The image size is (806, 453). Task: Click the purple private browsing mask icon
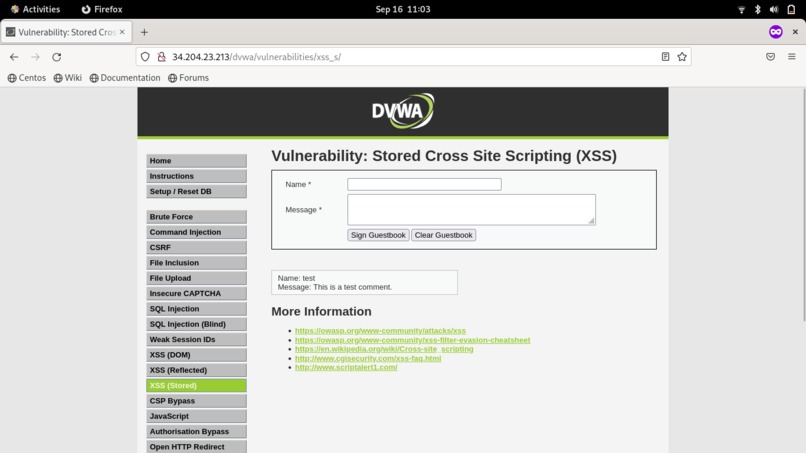pyautogui.click(x=776, y=32)
